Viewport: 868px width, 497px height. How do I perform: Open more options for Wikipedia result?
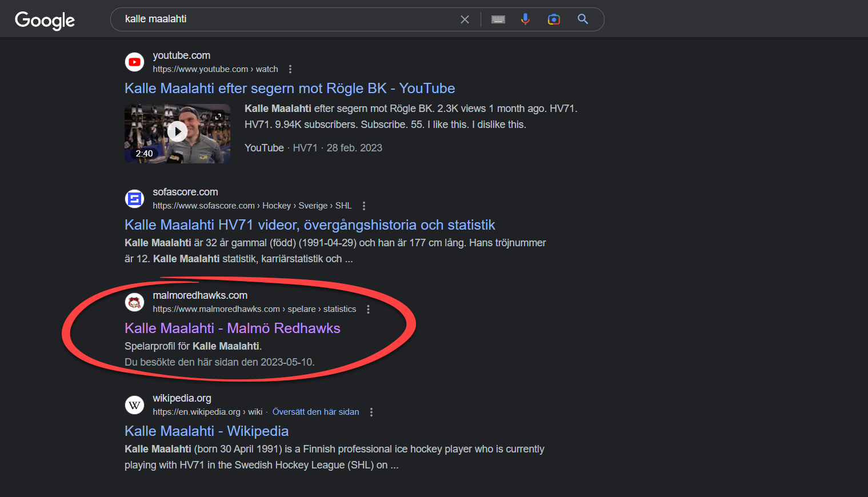(x=371, y=412)
